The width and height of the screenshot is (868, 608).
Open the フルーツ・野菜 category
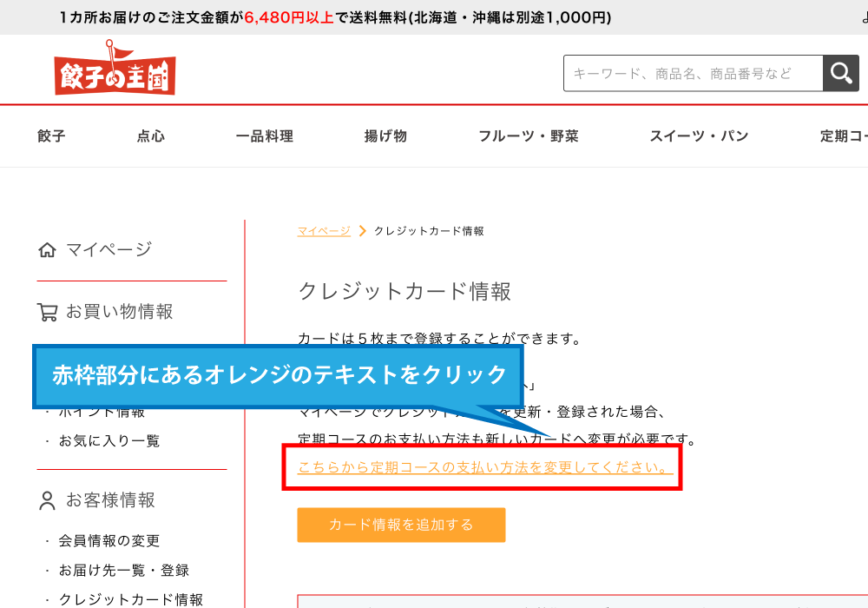point(528,135)
